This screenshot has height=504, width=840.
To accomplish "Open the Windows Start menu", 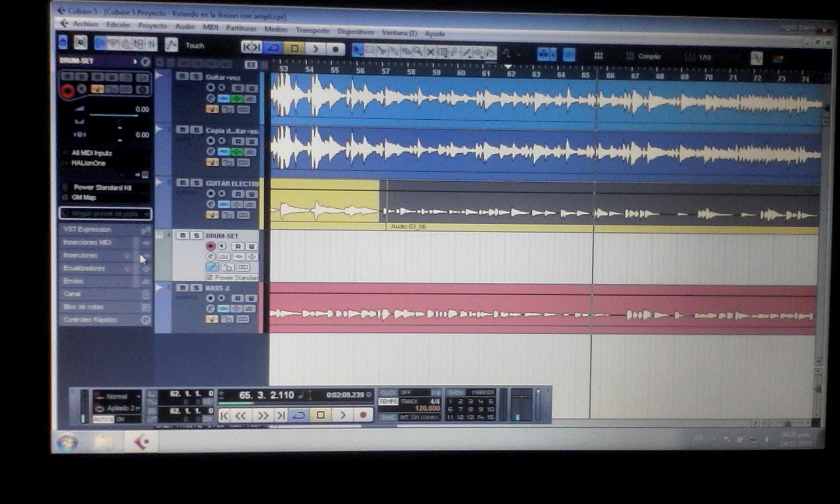I will tap(68, 443).
